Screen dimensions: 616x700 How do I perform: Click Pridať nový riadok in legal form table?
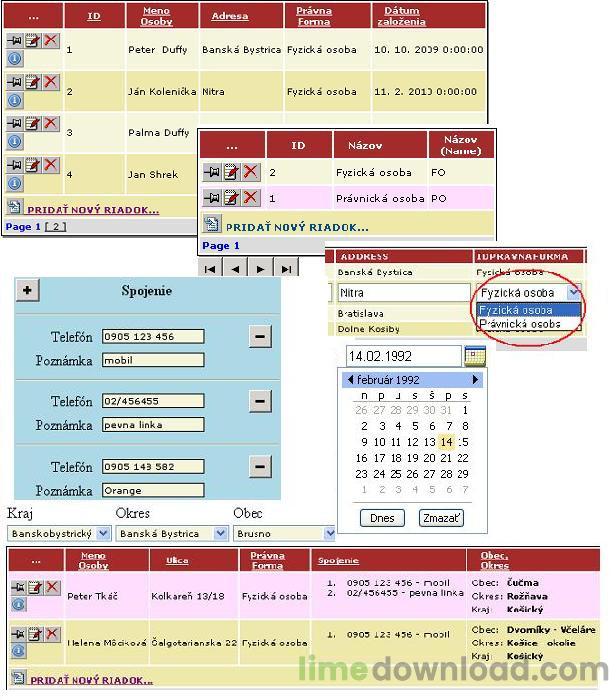[x=297, y=227]
